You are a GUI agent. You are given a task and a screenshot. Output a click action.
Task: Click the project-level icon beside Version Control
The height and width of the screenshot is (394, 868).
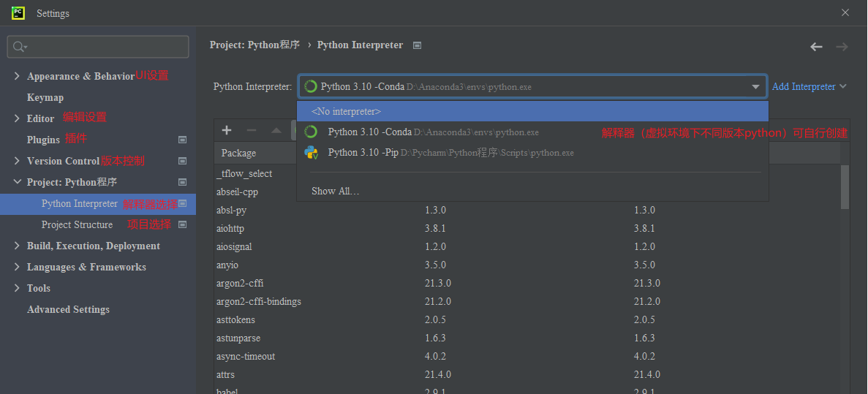(x=182, y=161)
